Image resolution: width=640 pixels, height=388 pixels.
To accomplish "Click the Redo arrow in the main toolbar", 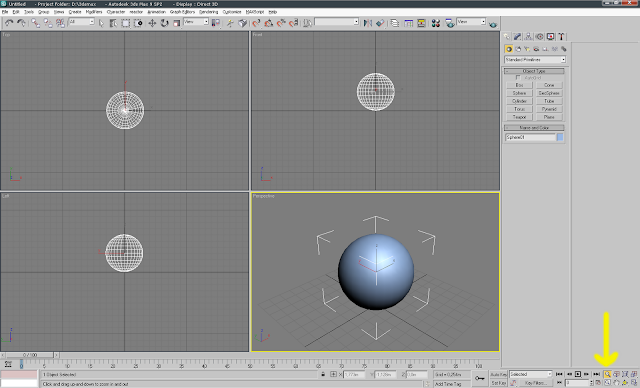I will pos(21,23).
